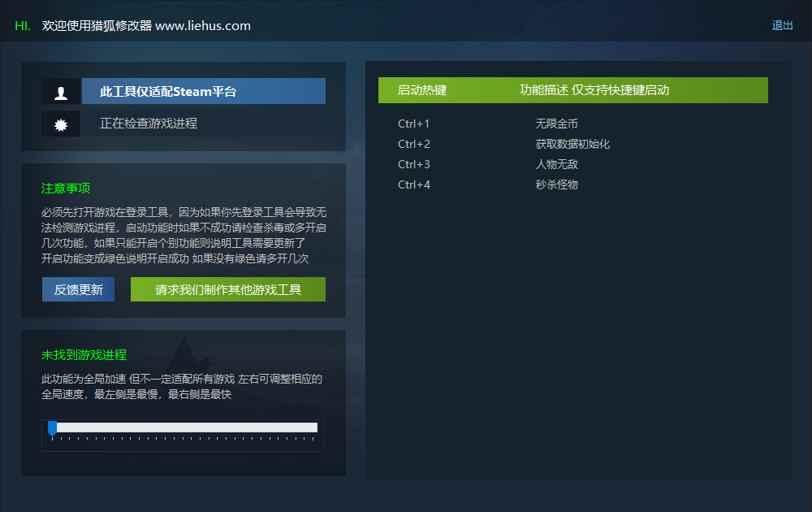This screenshot has height=512, width=812.
Task: Select the Ctrl+3 hotkey entry
Action: (414, 164)
